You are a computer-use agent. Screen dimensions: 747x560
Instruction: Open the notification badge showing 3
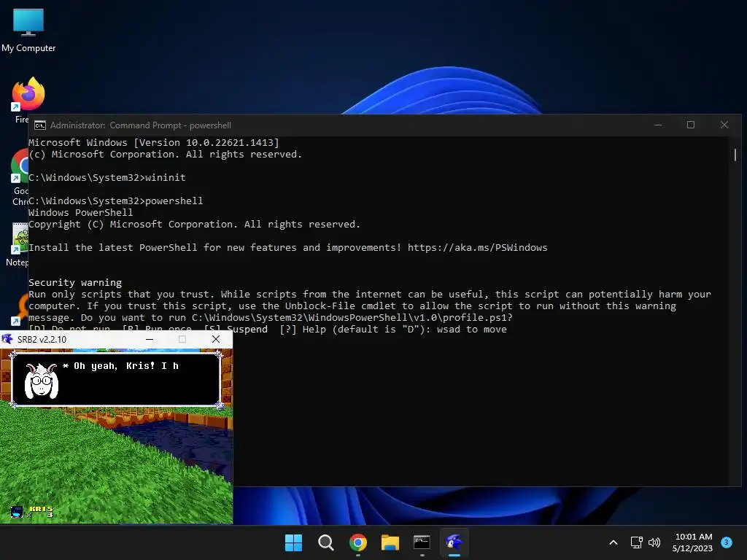727,542
